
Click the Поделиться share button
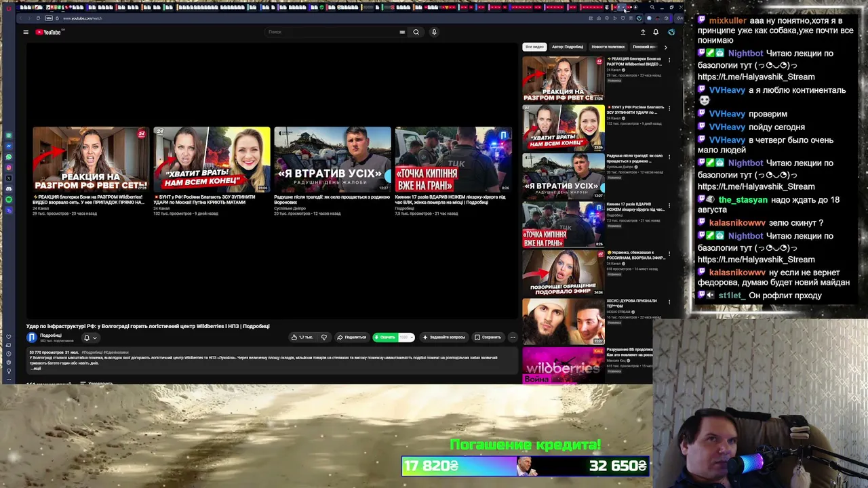click(x=353, y=337)
